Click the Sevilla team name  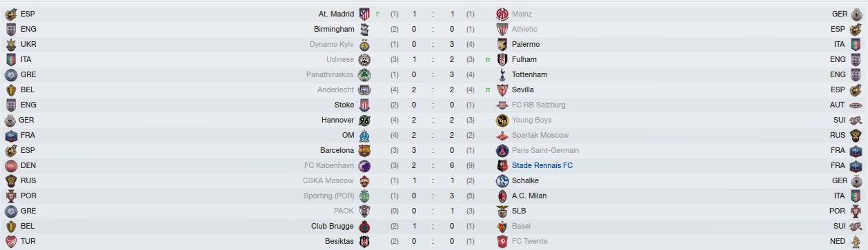[x=523, y=90]
